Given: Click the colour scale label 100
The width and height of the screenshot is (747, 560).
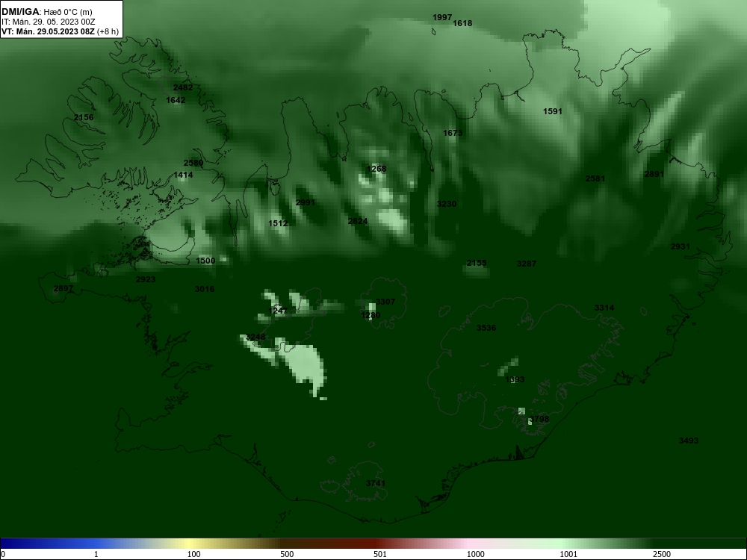Looking at the screenshot, I should tap(194, 554).
